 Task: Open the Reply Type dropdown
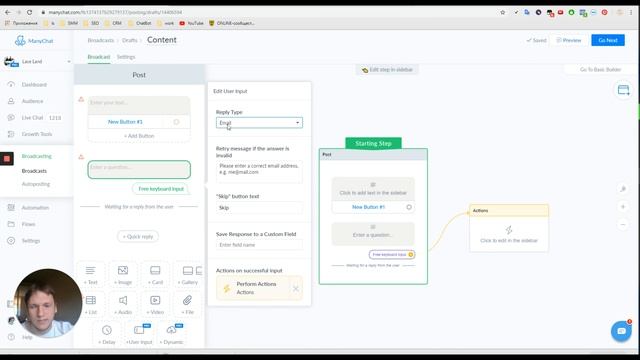(x=259, y=122)
